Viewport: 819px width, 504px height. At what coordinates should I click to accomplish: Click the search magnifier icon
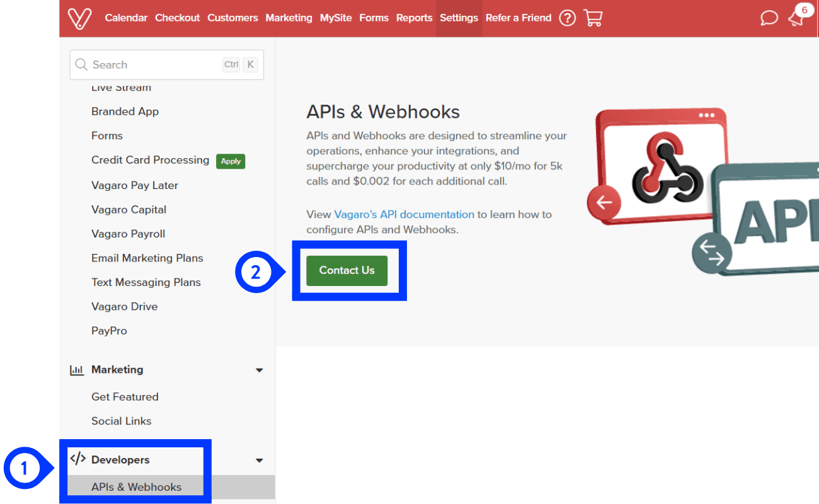tap(81, 64)
